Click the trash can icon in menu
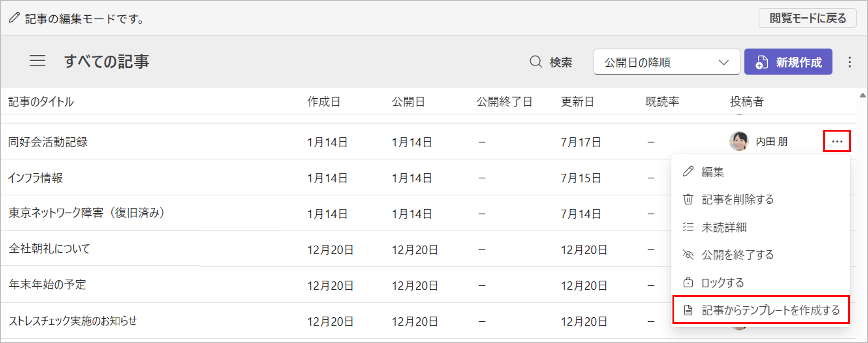Viewport: 868px width, 343px height. click(688, 199)
